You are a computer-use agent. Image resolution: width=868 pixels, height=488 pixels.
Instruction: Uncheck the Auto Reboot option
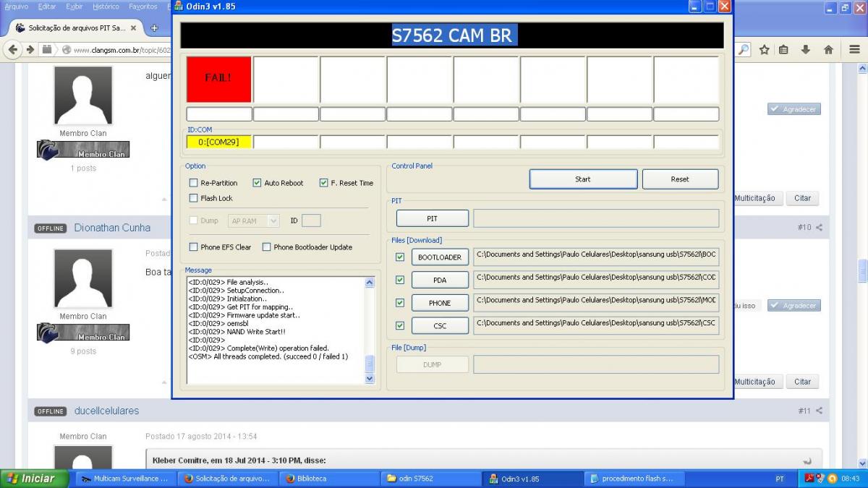(257, 183)
